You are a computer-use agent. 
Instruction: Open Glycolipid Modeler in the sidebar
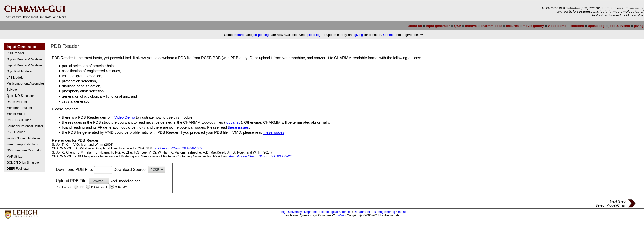coord(19,71)
